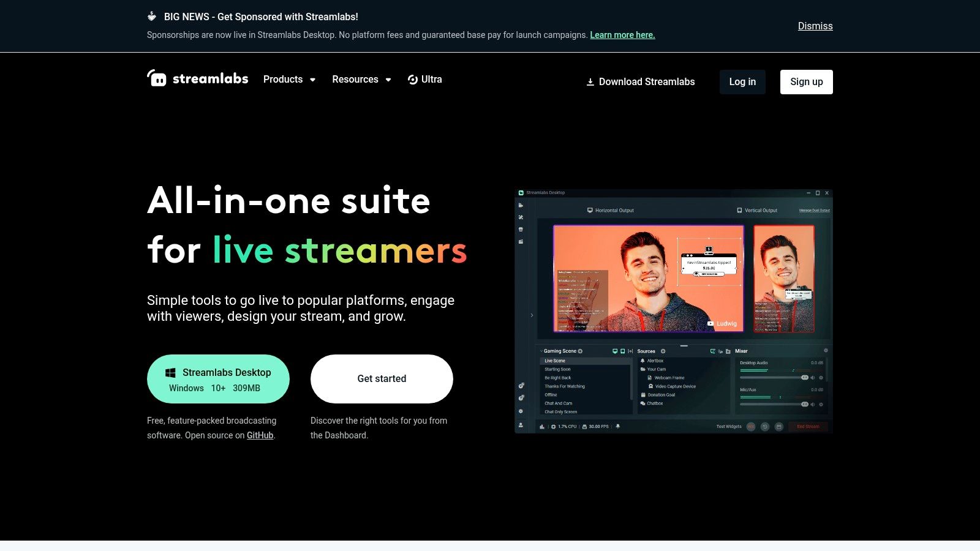Collapse the Gaming Scene list
Screen dimensions: 980x551
[541, 351]
